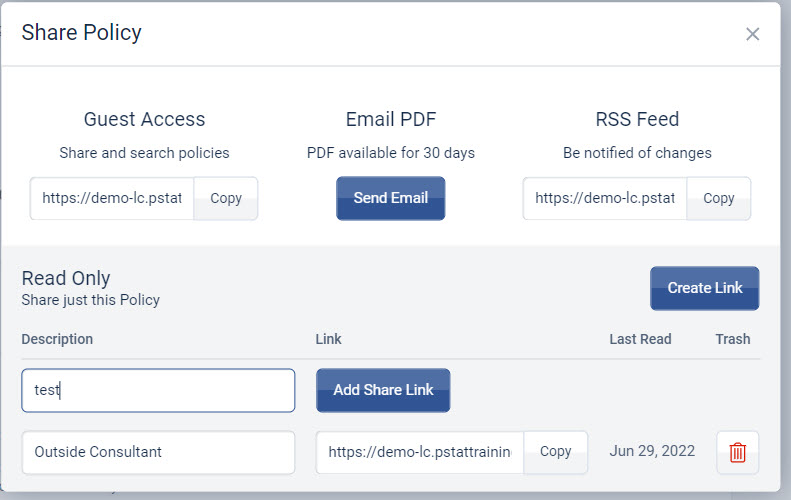Click the Trash column header
Viewport: 791px width, 500px height.
point(732,339)
